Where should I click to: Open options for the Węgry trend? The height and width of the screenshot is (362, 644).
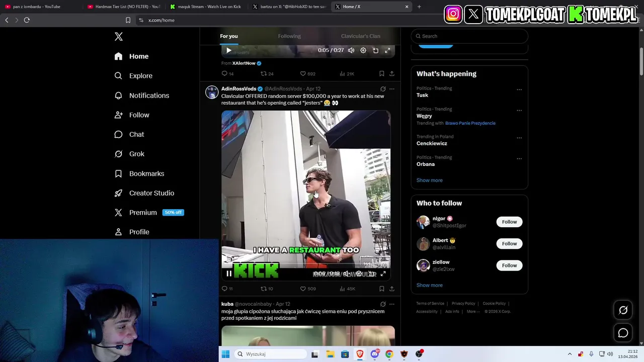pos(519,110)
